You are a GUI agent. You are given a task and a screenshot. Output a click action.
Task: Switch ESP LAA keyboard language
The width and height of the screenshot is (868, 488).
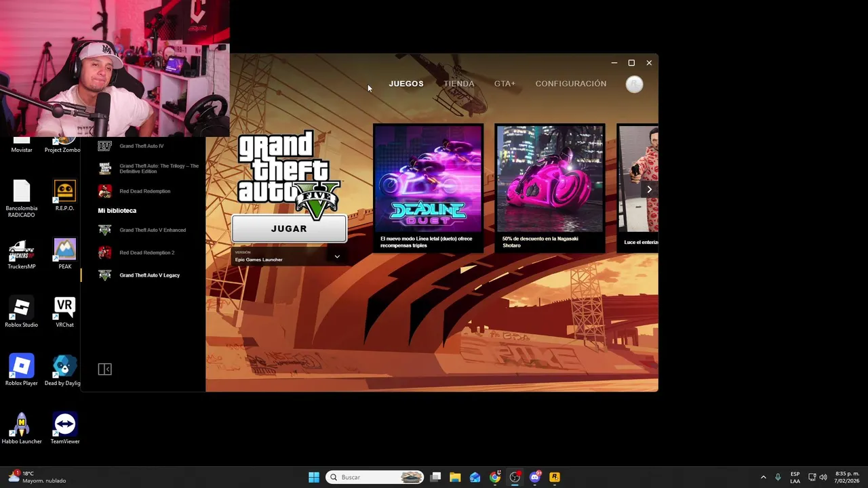pyautogui.click(x=795, y=477)
